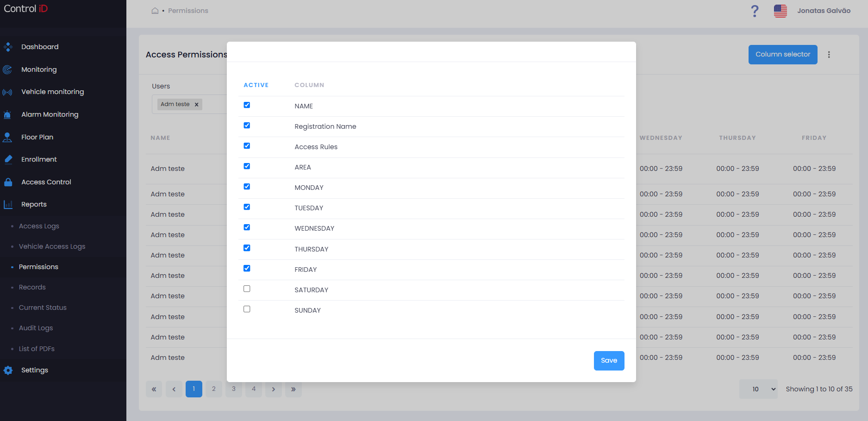Click the Enrollment pencil icon

click(8, 159)
